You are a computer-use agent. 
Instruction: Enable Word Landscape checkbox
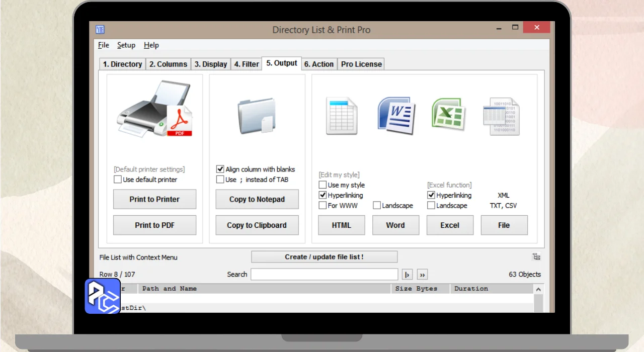(377, 206)
